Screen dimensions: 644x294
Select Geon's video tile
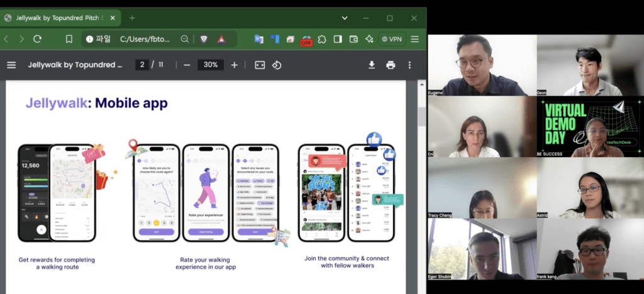590,65
